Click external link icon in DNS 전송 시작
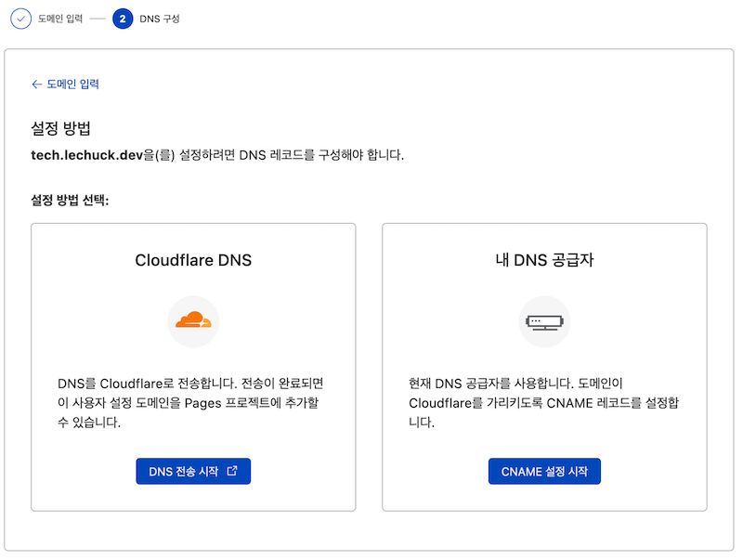The height and width of the screenshot is (560, 743). [x=232, y=471]
